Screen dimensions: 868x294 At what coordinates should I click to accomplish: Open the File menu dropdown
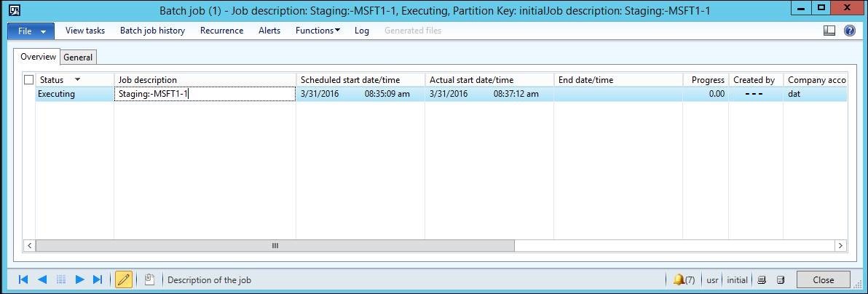pyautogui.click(x=31, y=31)
